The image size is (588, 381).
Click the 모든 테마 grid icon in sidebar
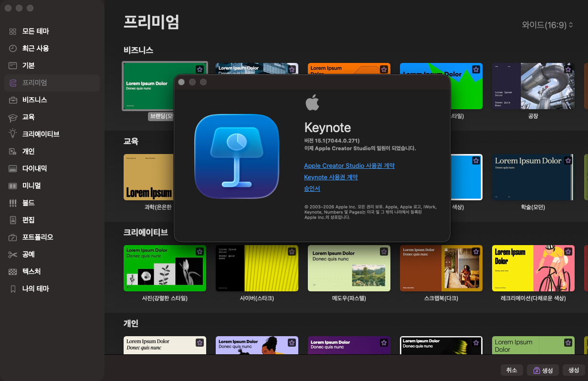[x=13, y=31]
